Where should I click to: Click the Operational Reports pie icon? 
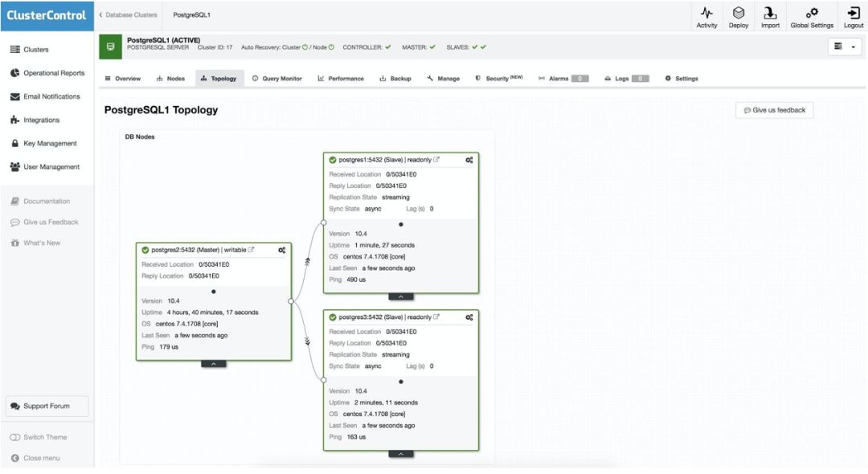(x=15, y=73)
